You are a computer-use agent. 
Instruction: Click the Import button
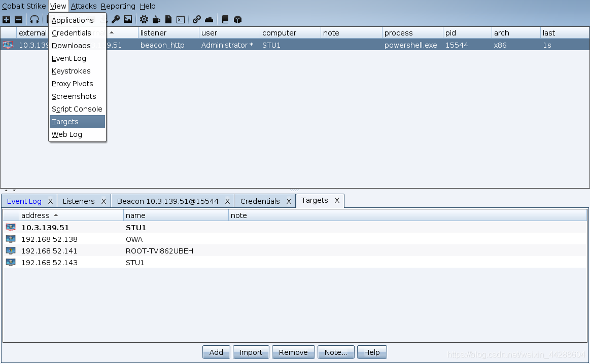tap(251, 352)
